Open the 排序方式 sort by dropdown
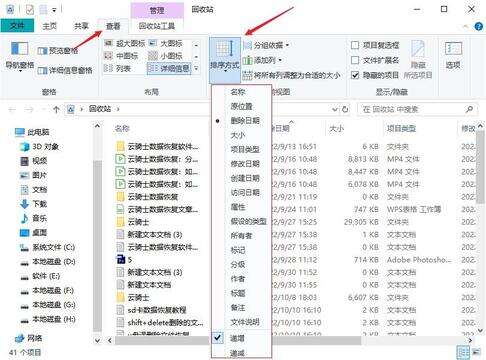486x360 pixels. [x=225, y=60]
